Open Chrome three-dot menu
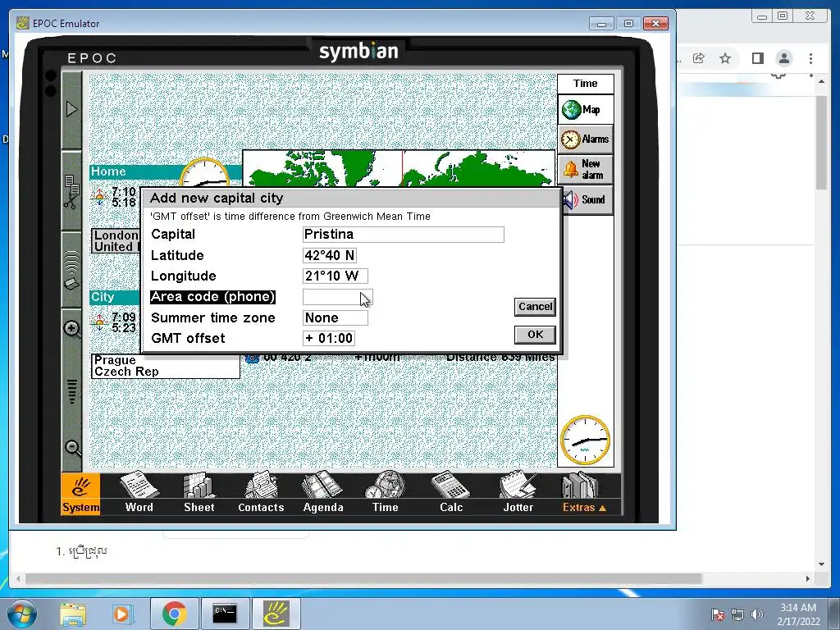This screenshot has width=840, height=630. click(811, 58)
